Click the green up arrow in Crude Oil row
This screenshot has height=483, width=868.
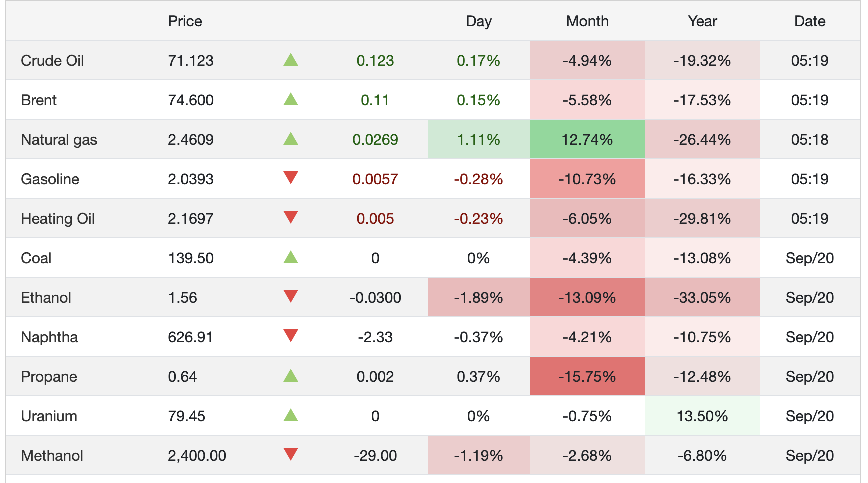(x=291, y=60)
